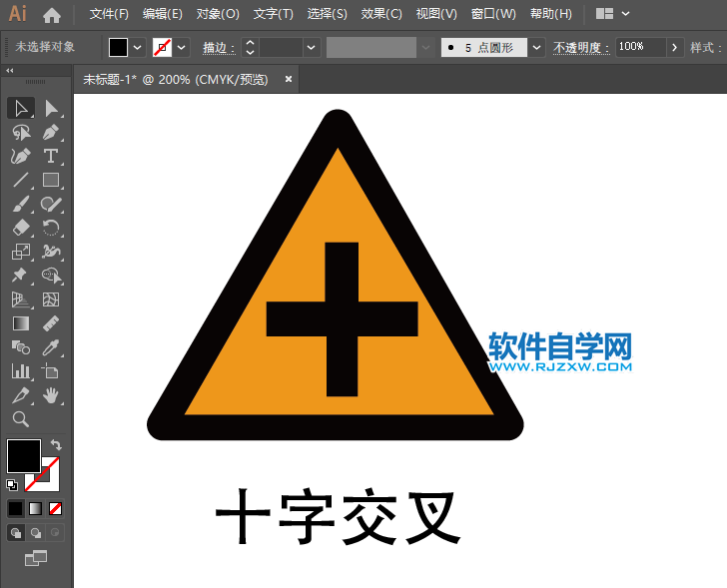Select the Type tool
The width and height of the screenshot is (727, 588).
coord(51,156)
